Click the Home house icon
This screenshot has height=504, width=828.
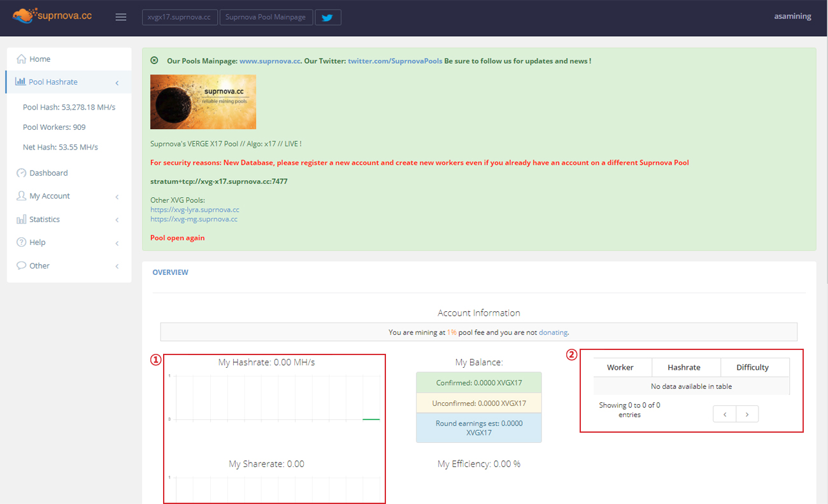(22, 59)
